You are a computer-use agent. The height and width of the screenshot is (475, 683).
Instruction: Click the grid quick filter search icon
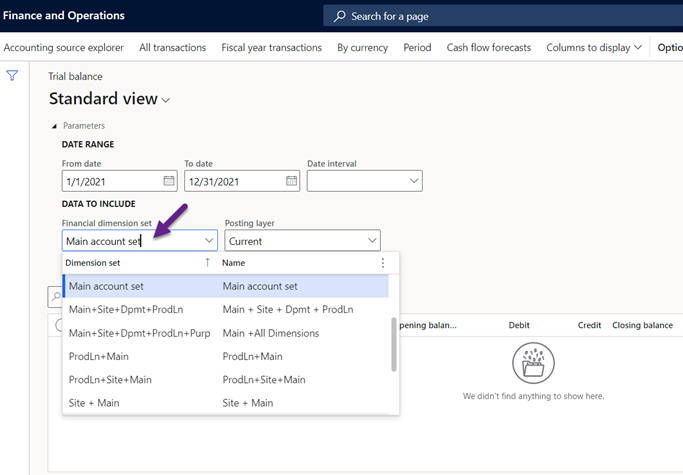[56, 297]
